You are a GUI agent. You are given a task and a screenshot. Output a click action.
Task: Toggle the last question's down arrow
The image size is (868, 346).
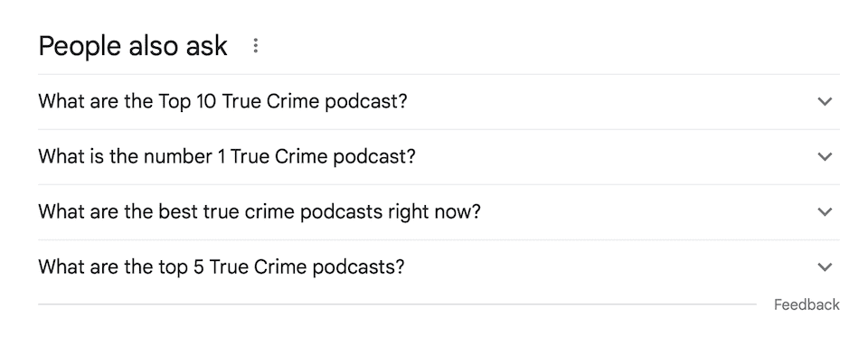[825, 267]
